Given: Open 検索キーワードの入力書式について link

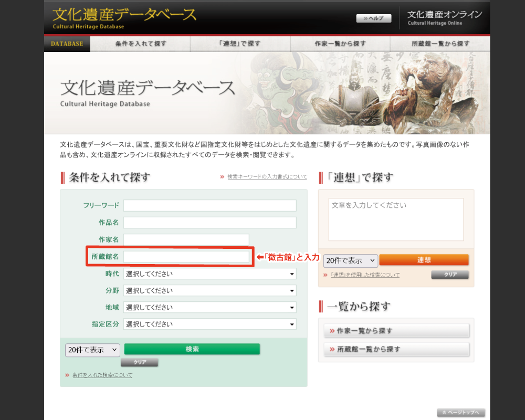Looking at the screenshot, I should 267,177.
